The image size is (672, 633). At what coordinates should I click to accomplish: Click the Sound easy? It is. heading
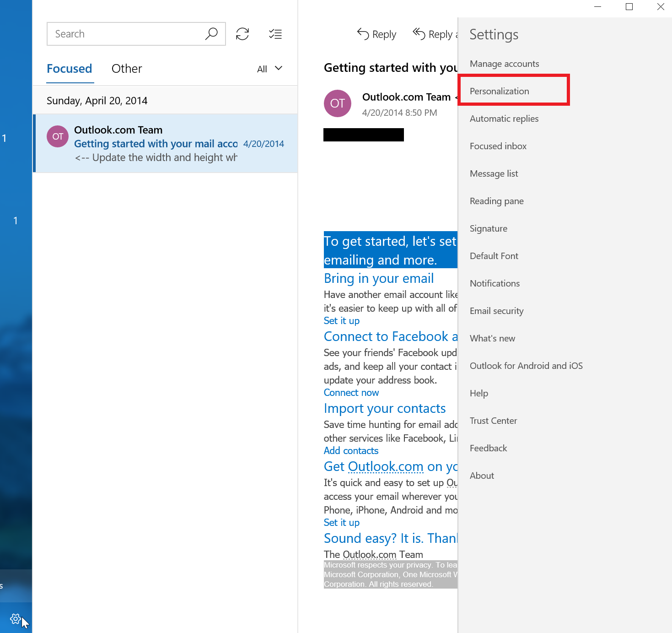click(391, 538)
